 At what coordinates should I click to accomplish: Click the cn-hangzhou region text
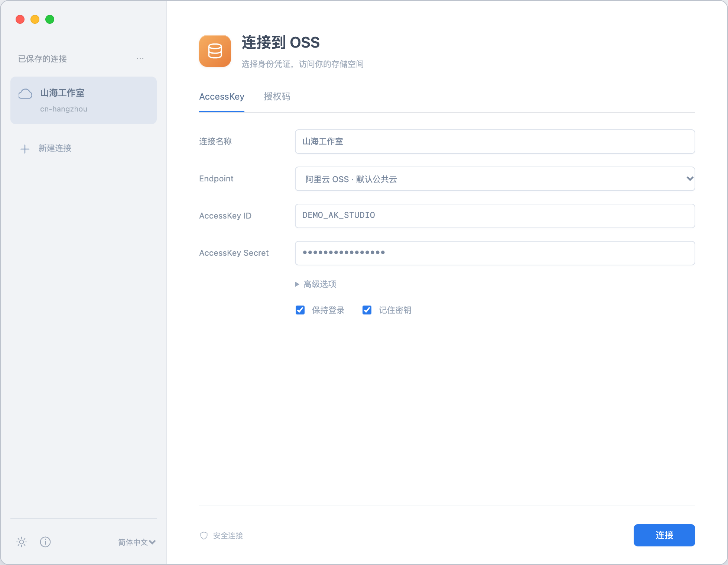click(x=64, y=109)
